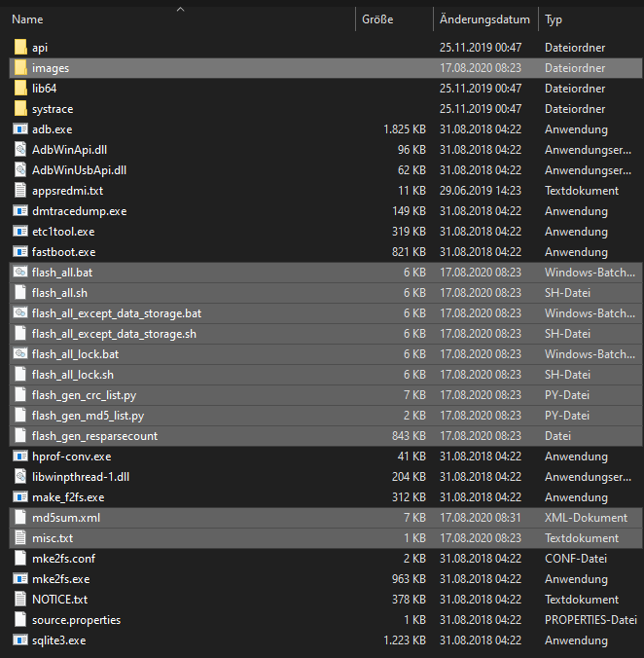This screenshot has width=644, height=658.
Task: Click the Datei type of flash_gen_resparsecount
Action: 557,436
